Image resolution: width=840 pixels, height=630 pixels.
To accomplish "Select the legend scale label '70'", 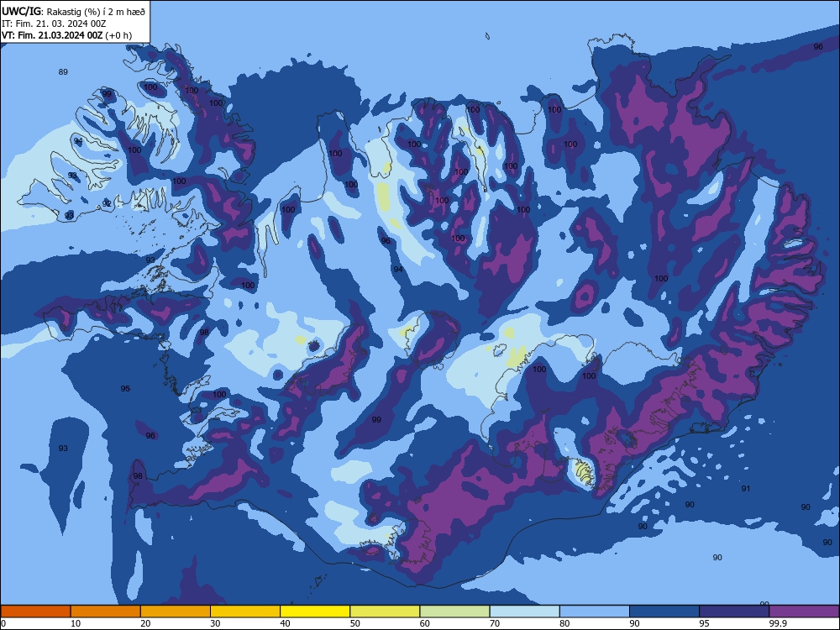I will [495, 623].
